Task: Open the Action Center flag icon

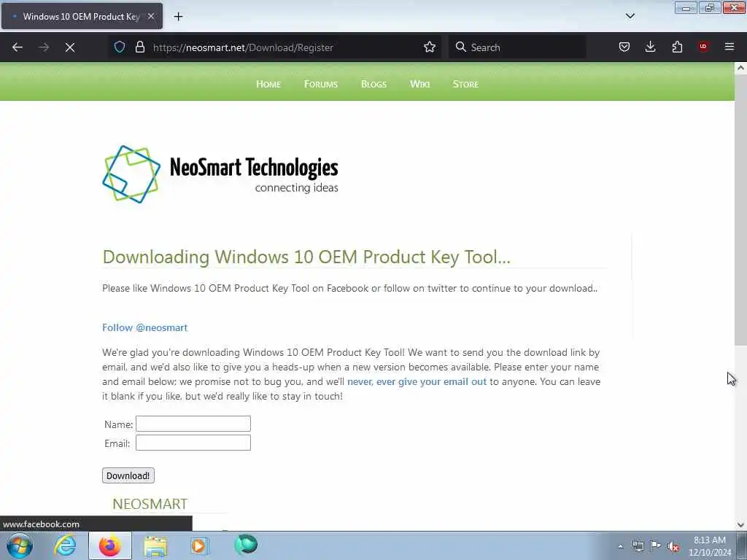Action: point(656,546)
